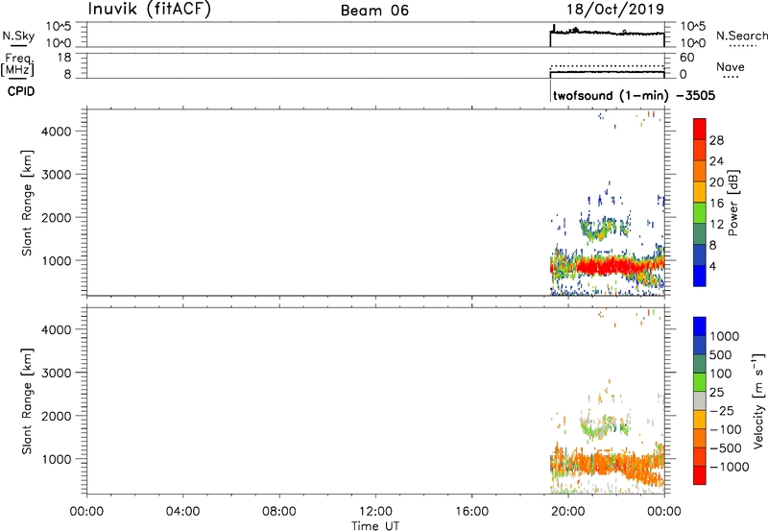This screenshot has height=532, width=768.
Task: Click the "18" tick on the frequency axis
Action: click(64, 58)
